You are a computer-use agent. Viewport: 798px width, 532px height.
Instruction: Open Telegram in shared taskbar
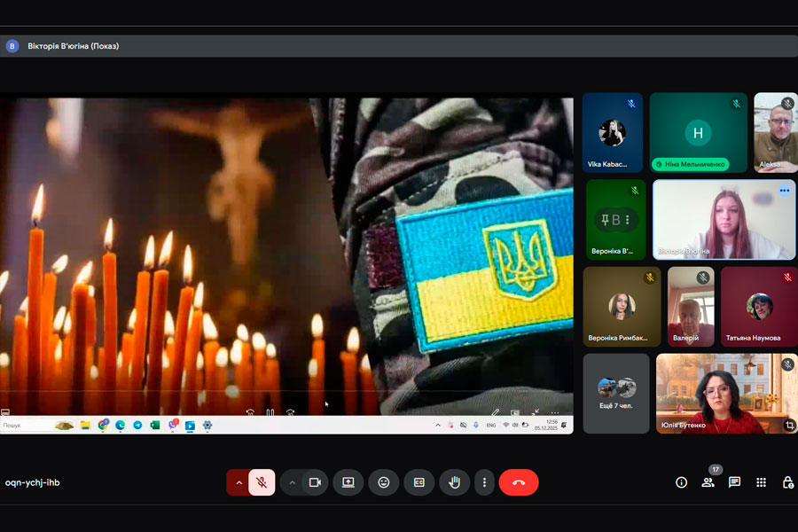coord(137,425)
